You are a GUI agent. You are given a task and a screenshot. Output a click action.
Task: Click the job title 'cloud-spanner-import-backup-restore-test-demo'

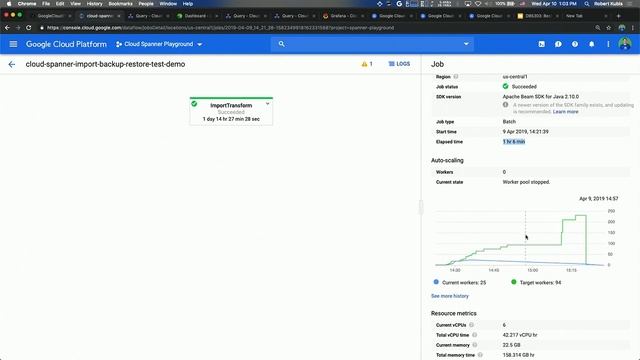pos(105,64)
